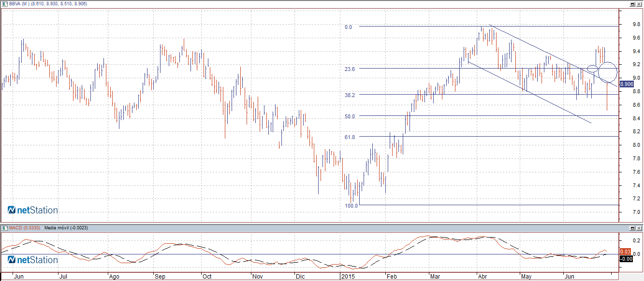This screenshot has height=281, width=644.
Task: Click the 2015 marker on the time axis
Action: tap(348, 277)
